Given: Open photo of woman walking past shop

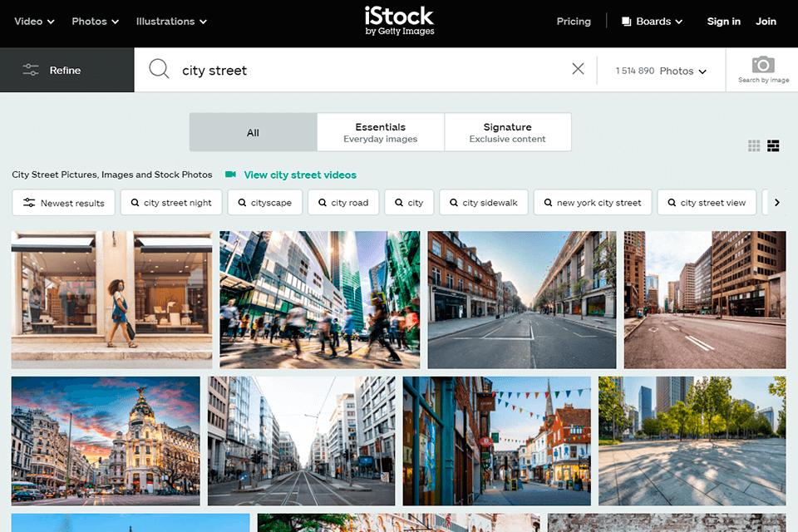Looking at the screenshot, I should [x=111, y=300].
